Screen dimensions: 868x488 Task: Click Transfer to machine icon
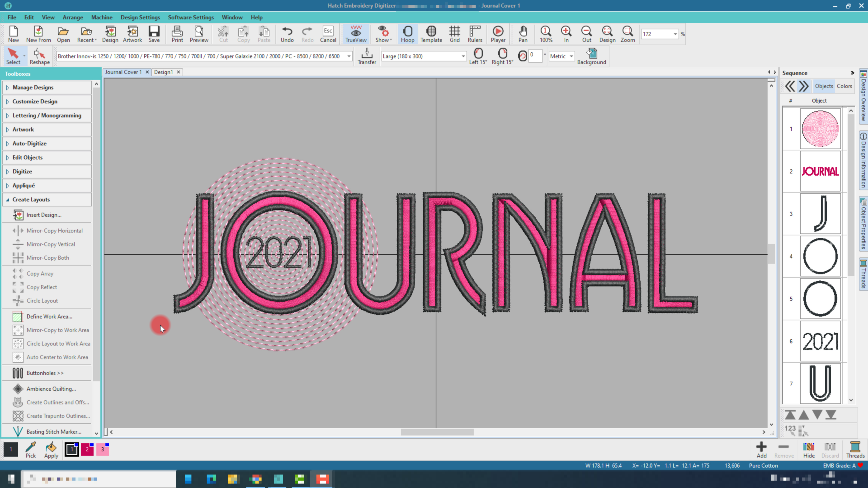(367, 56)
